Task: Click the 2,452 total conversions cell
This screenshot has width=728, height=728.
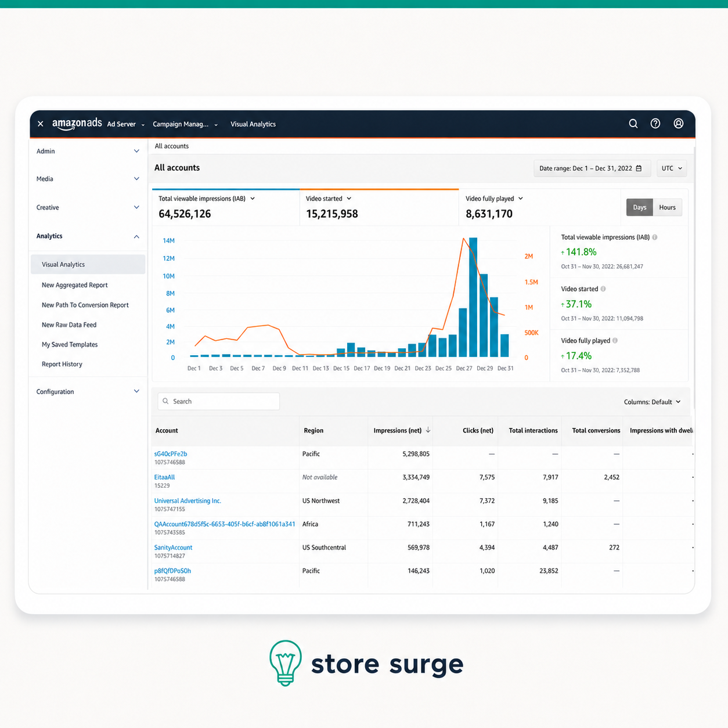Action: pyautogui.click(x=611, y=477)
